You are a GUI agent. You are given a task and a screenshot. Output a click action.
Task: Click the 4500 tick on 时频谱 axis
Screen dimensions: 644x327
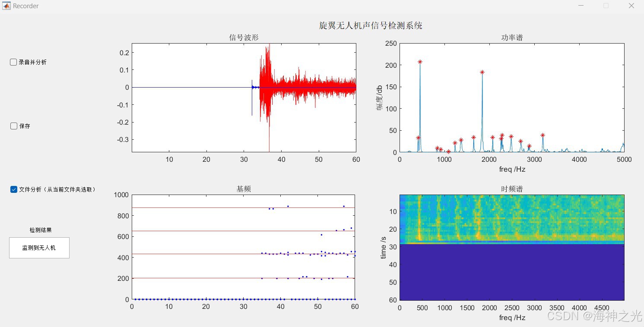point(602,308)
